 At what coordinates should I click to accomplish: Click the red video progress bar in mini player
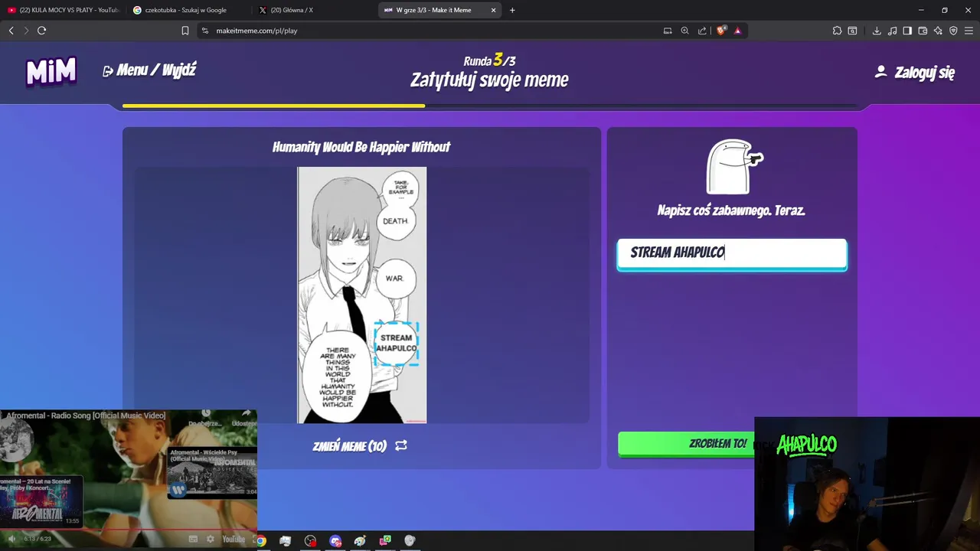(x=129, y=529)
